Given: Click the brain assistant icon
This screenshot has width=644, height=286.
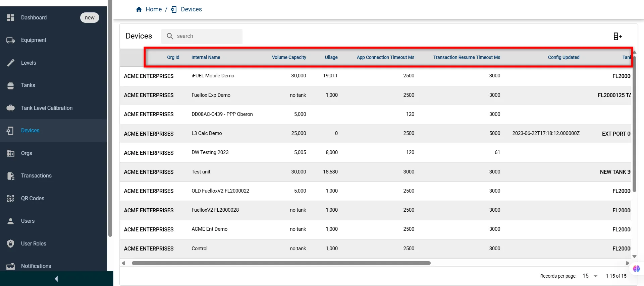Looking at the screenshot, I should [x=636, y=268].
